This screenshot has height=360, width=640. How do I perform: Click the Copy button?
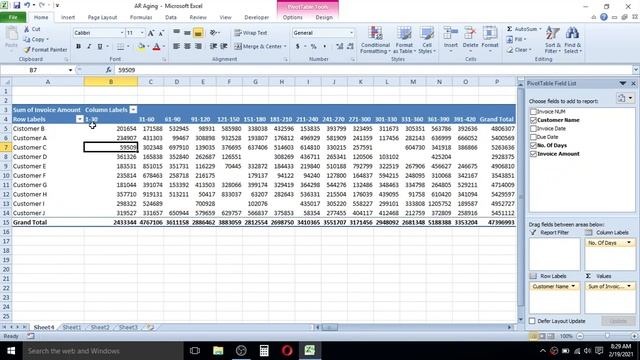36,40
